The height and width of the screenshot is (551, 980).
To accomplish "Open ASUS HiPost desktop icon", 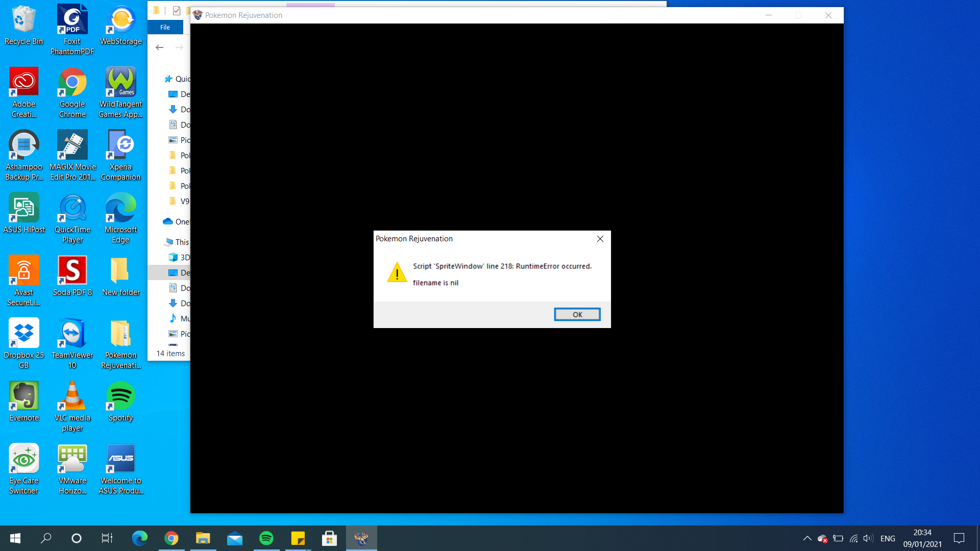I will (23, 213).
